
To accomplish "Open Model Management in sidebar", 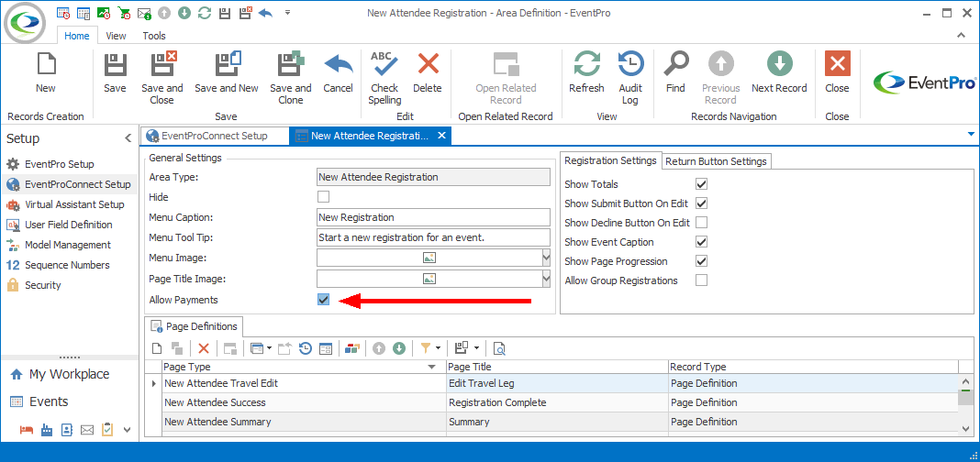I will [68, 245].
